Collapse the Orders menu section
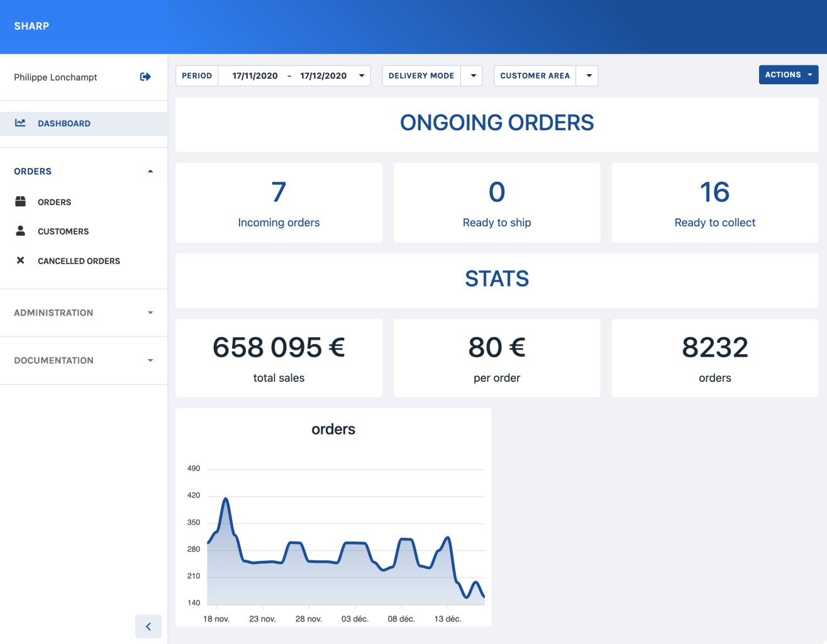 [x=150, y=171]
